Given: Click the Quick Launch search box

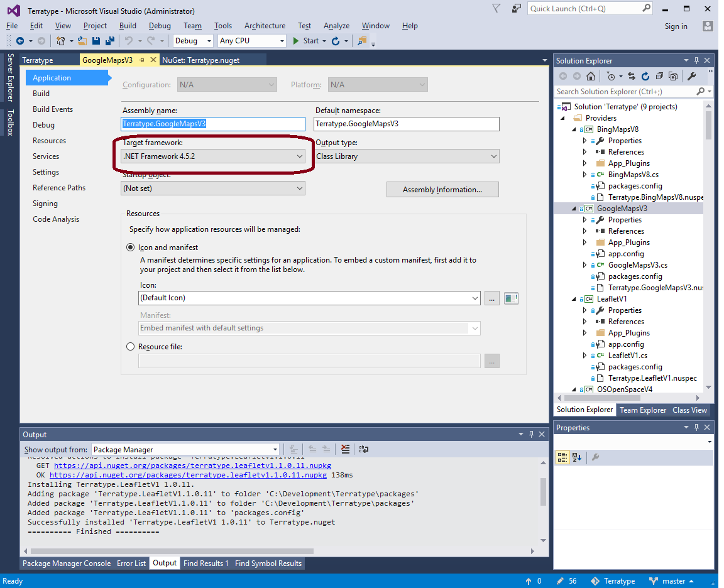Looking at the screenshot, I should coord(590,8).
